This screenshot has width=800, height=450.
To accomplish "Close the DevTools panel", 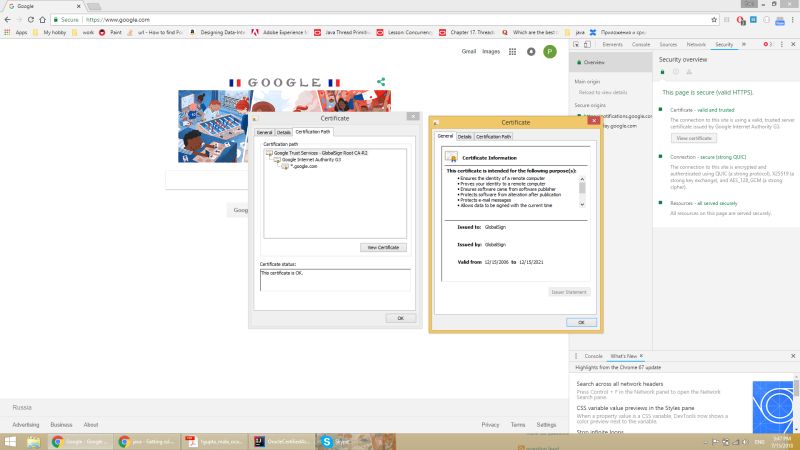I will pyautogui.click(x=793, y=44).
